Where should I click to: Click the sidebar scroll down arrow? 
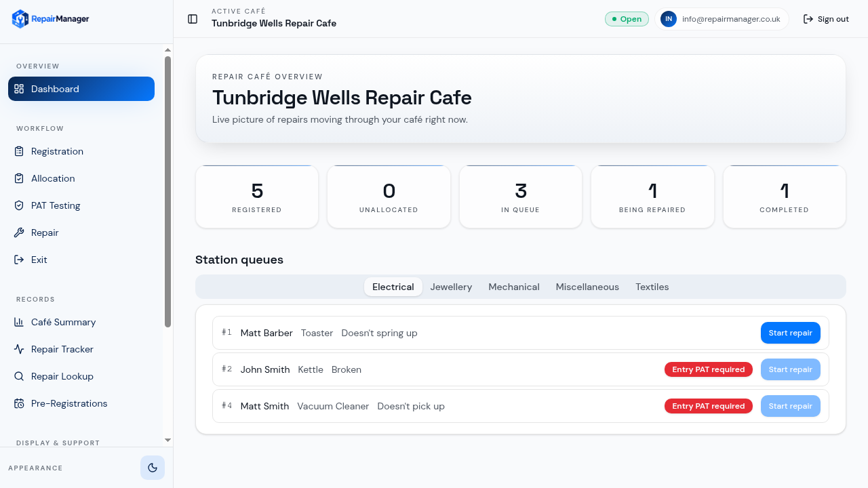[x=168, y=440]
